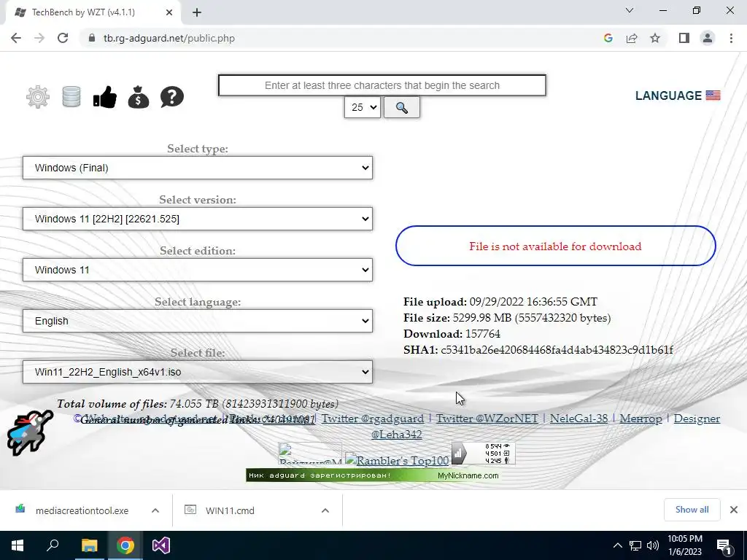Open the Twitter @rgadguard link
Screen dimensions: 747x560
[x=373, y=419]
